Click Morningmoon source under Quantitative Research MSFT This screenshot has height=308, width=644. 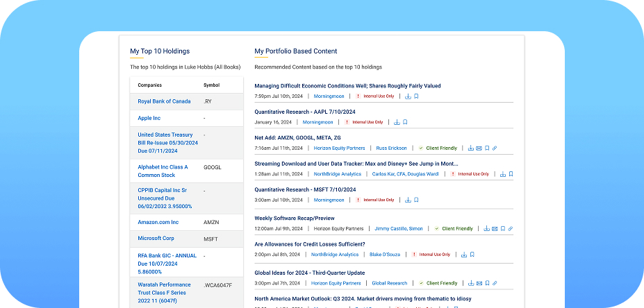coord(329,200)
